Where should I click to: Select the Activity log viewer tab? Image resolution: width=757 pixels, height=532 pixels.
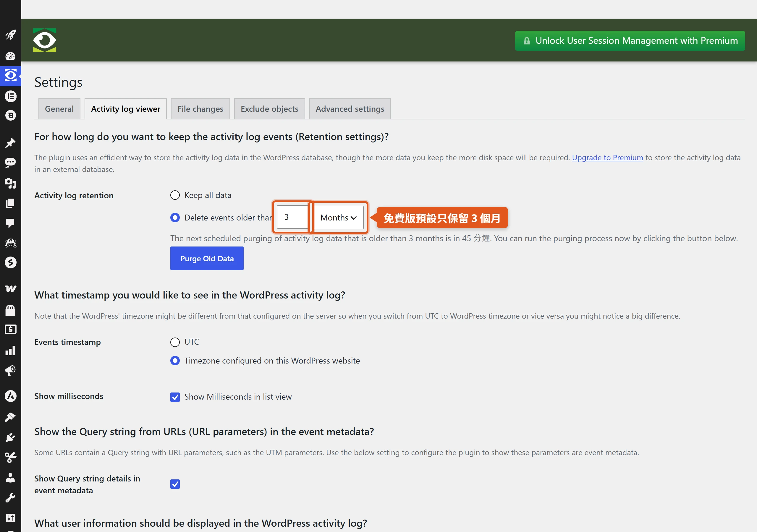coord(126,109)
